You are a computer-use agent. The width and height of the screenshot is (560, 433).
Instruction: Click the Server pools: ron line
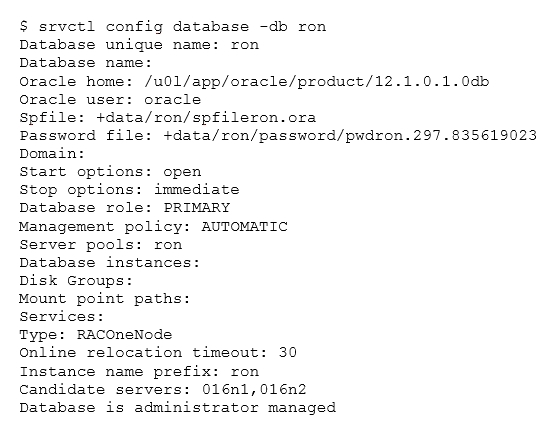click(x=101, y=245)
